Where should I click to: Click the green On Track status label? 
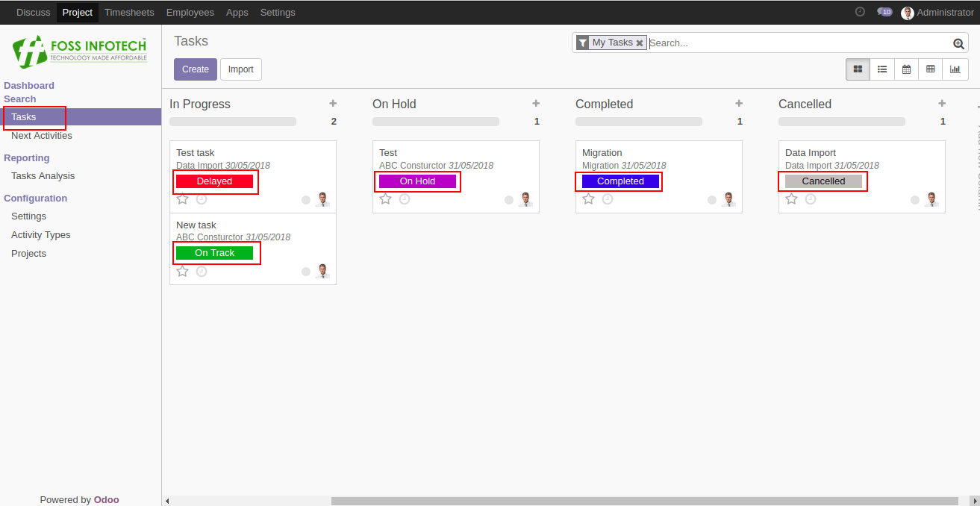coord(215,253)
